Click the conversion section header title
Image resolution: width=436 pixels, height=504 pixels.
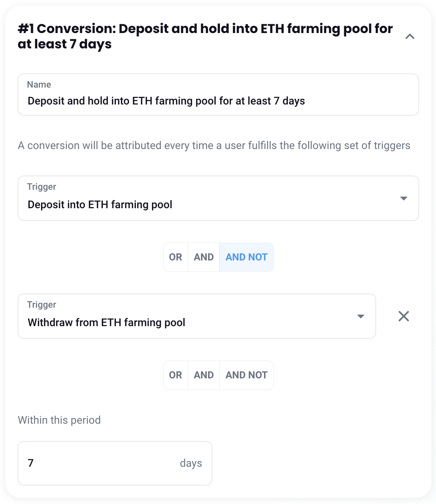pyautogui.click(x=205, y=36)
